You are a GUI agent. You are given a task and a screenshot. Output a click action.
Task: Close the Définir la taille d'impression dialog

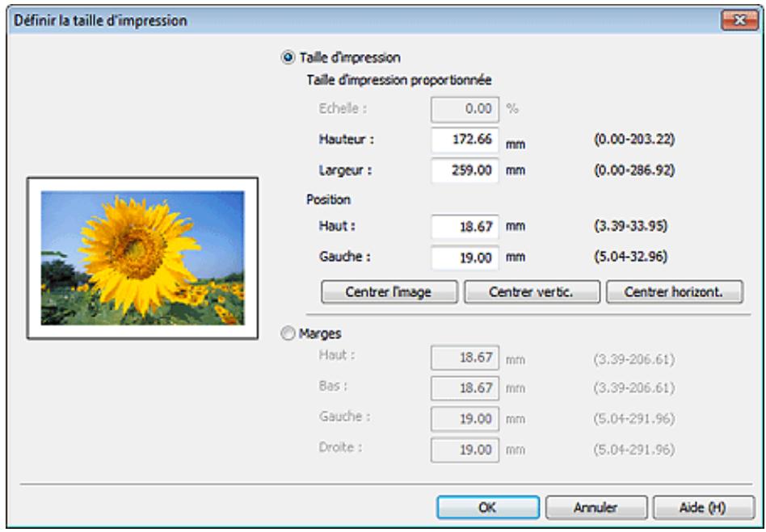point(739,20)
